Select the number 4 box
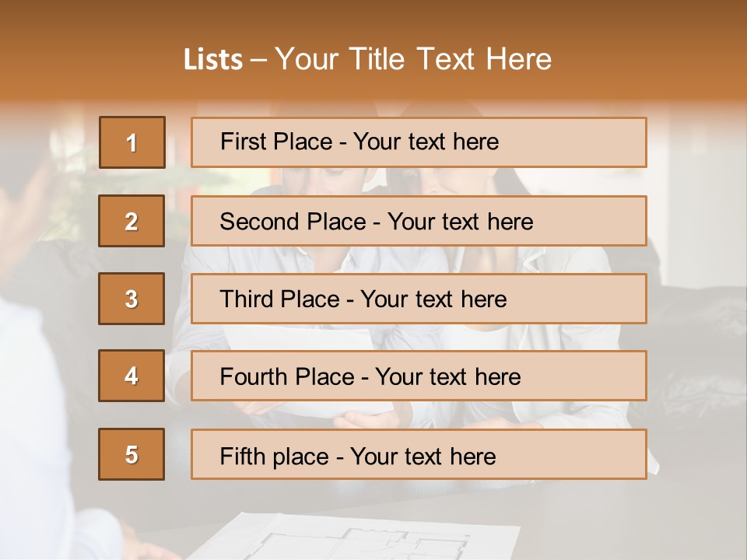The height and width of the screenshot is (560, 747). tap(132, 376)
